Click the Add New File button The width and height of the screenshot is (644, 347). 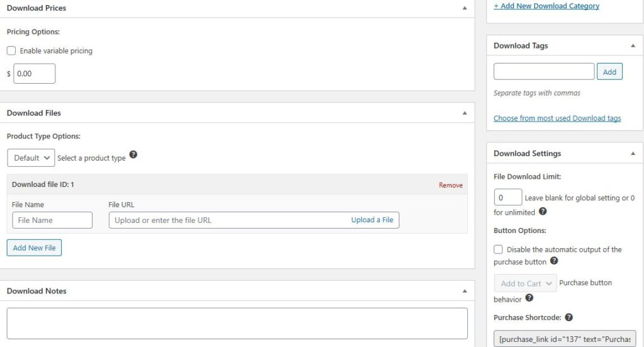[x=34, y=248]
